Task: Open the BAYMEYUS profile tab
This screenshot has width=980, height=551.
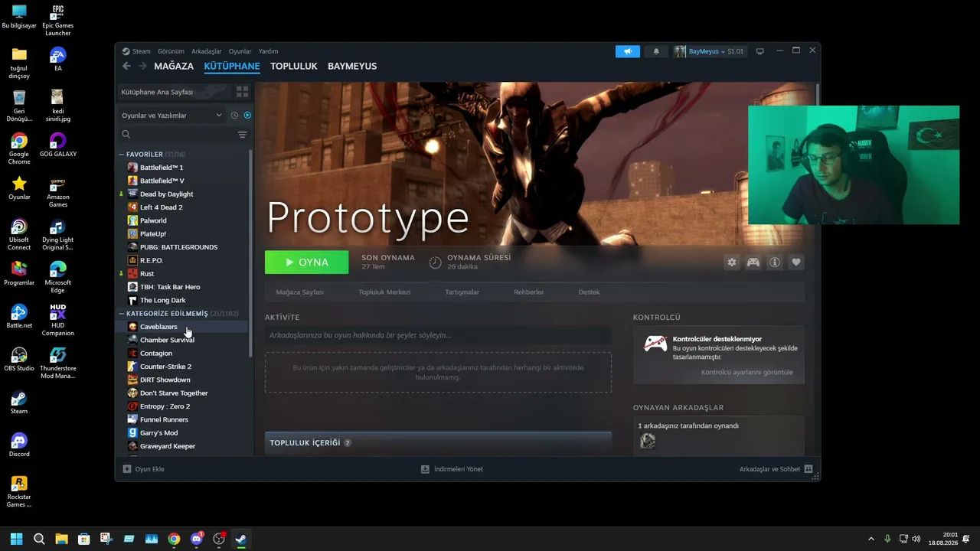Action: pyautogui.click(x=352, y=67)
